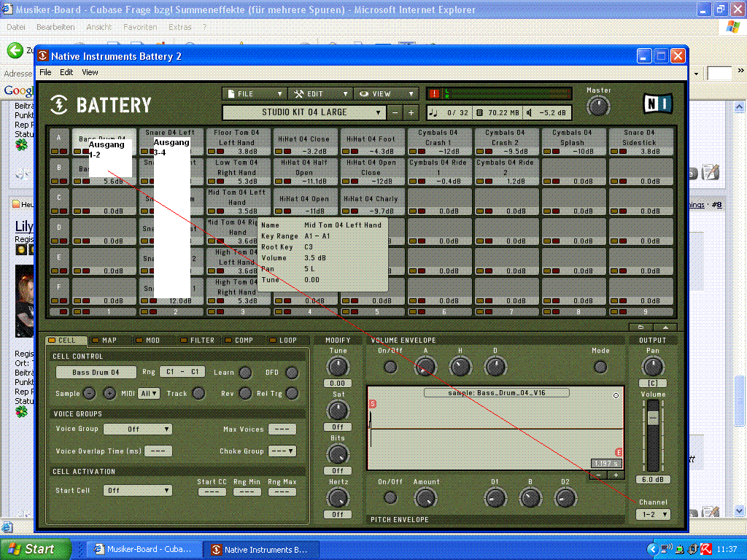Open the View menu in Battery window
Screen dimensions: 747x560
[90, 72]
